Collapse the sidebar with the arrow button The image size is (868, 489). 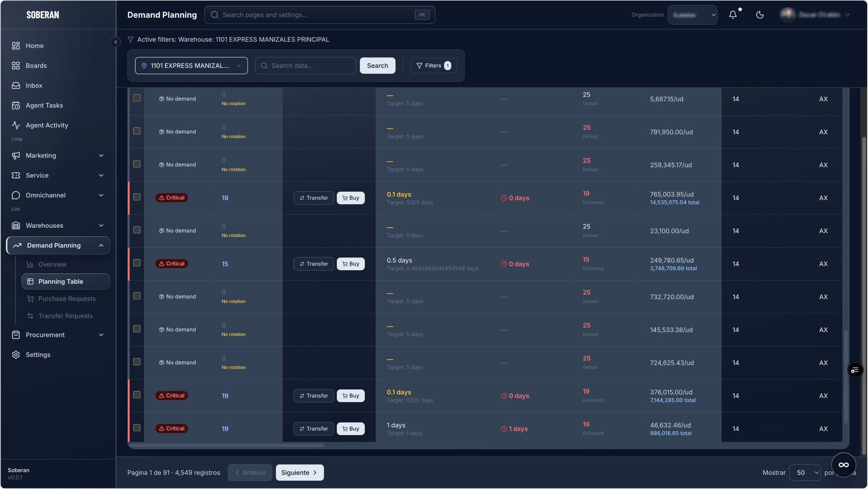point(115,42)
